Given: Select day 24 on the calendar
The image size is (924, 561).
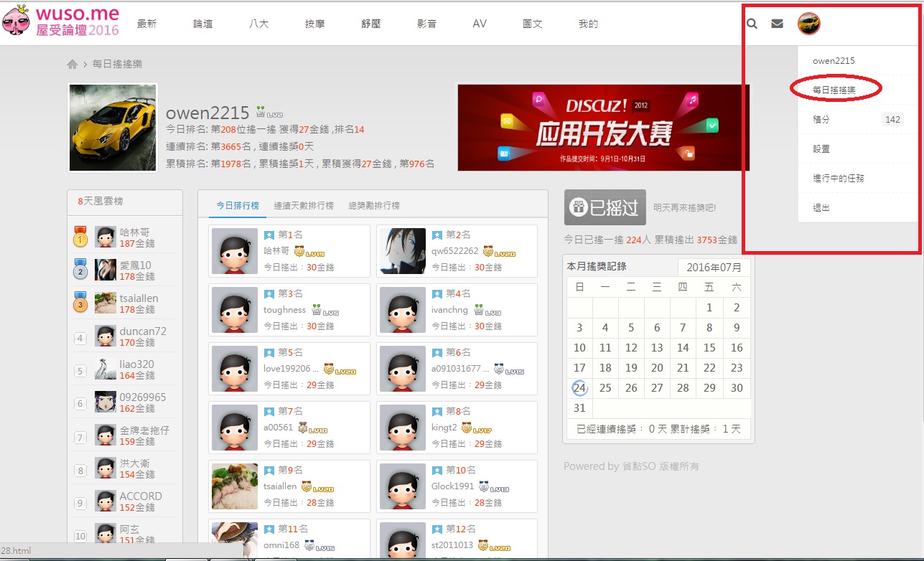Looking at the screenshot, I should click(x=579, y=388).
